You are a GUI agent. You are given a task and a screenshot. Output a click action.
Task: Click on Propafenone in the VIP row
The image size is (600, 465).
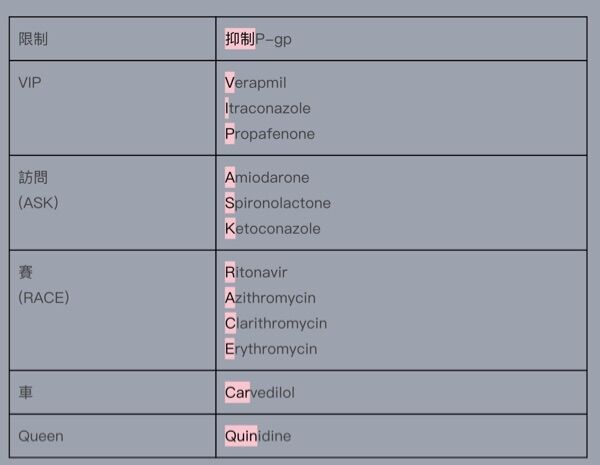click(x=270, y=134)
